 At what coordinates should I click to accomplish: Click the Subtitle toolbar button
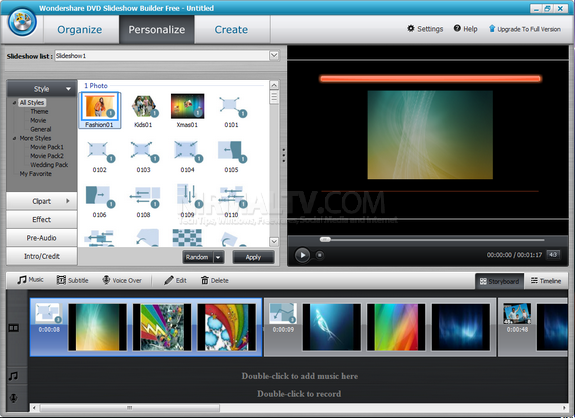pos(73,280)
